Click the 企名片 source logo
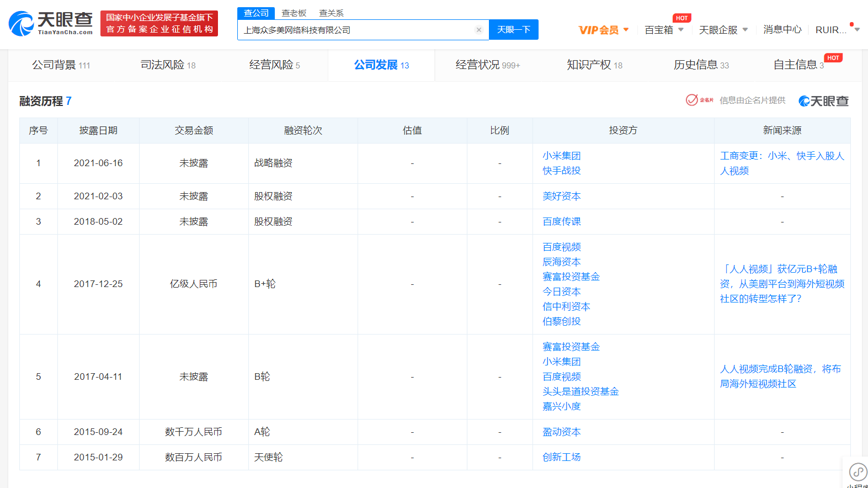This screenshot has width=868, height=488. tap(699, 100)
